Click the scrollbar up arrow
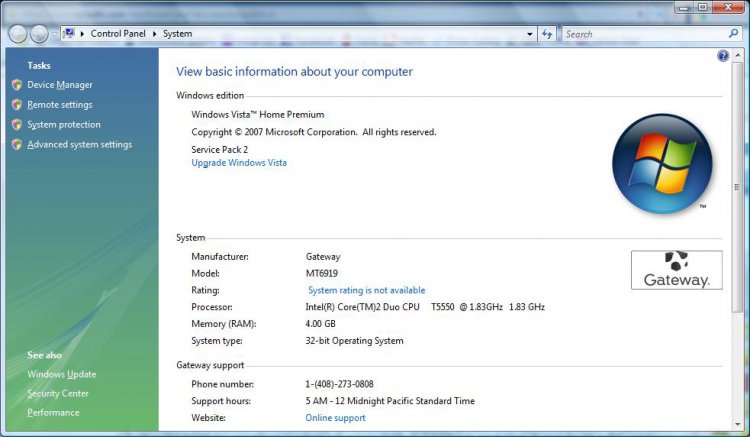The image size is (750, 437). click(x=737, y=55)
